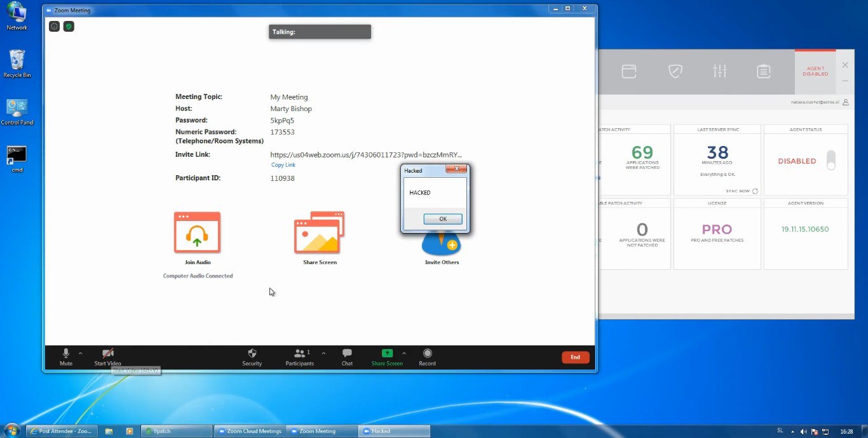The width and height of the screenshot is (868, 438).
Task: Click the Sync Now refresh icon
Action: tap(755, 191)
